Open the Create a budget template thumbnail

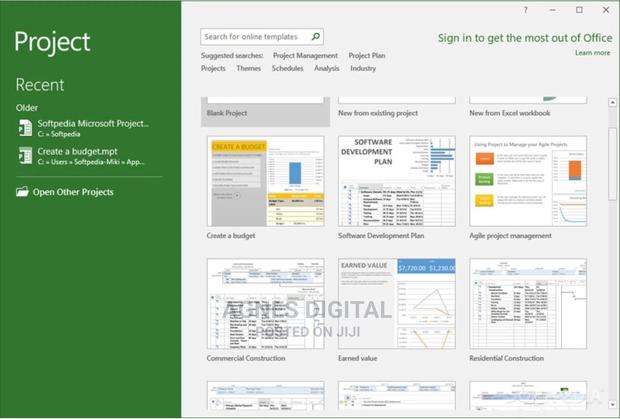tap(265, 181)
